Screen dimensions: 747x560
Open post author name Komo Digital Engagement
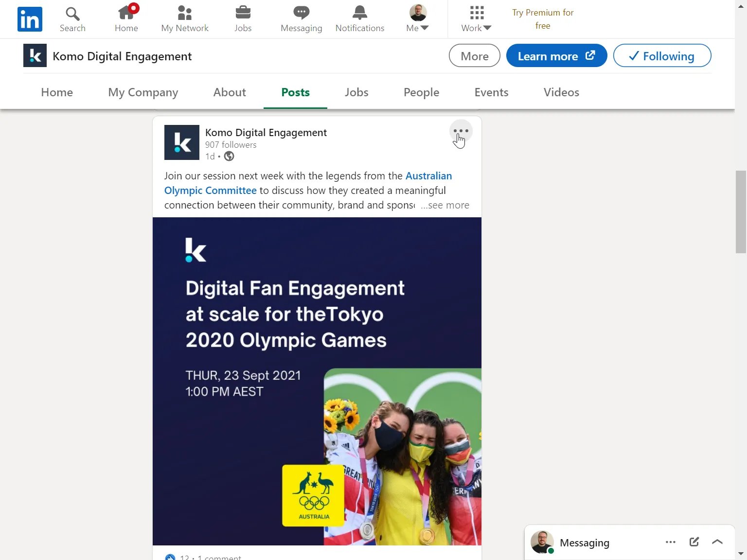click(266, 133)
